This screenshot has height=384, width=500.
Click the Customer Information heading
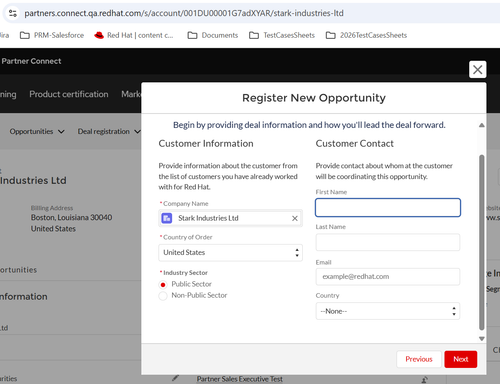point(206,144)
